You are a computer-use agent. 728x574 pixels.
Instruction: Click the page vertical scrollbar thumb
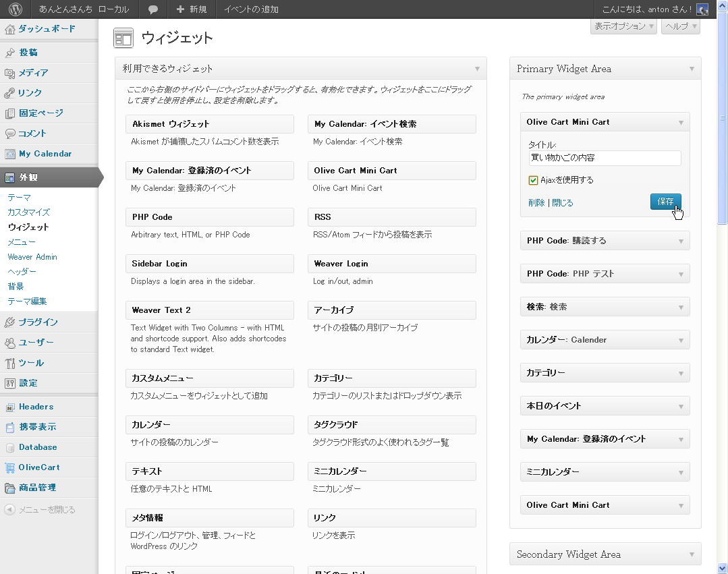point(722,118)
